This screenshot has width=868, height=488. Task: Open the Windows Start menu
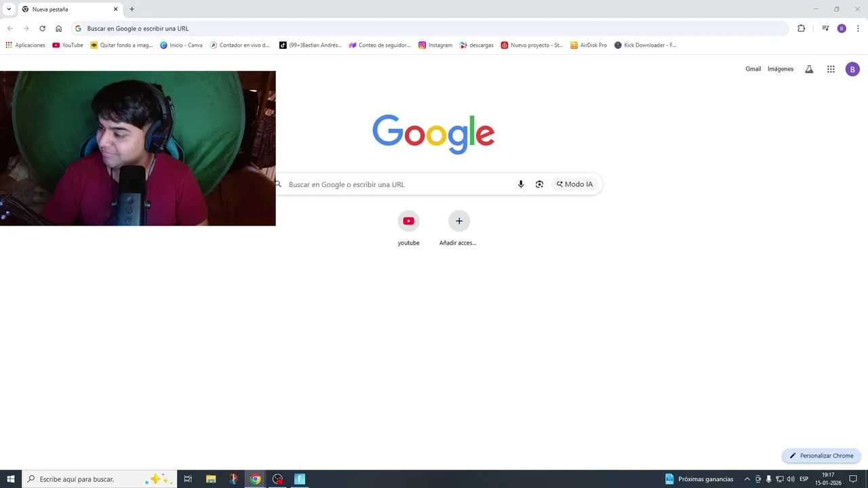coord(11,479)
